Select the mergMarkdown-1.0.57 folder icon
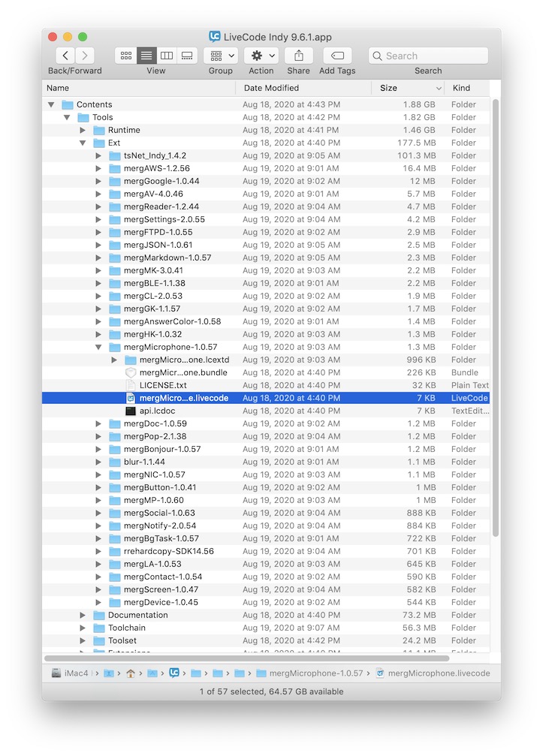 (x=115, y=258)
